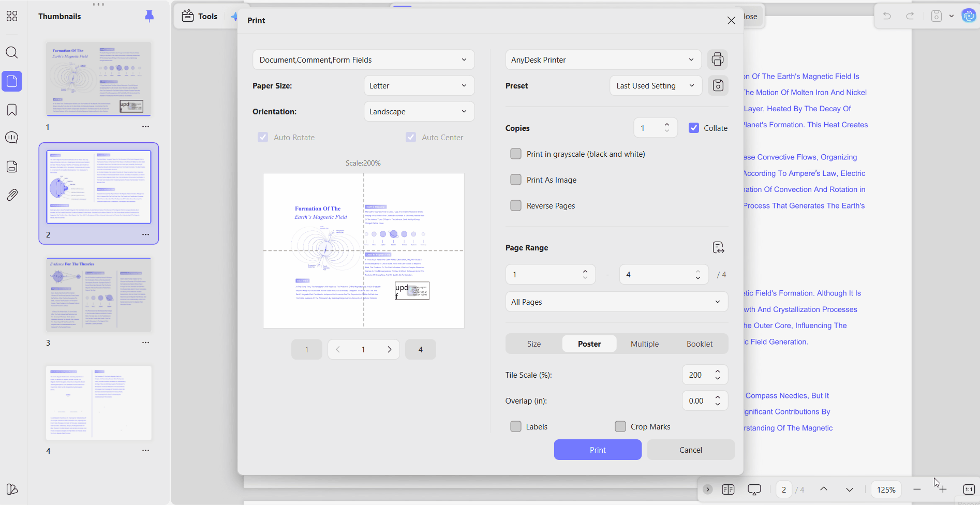This screenshot has height=505, width=980.
Task: Enable the Labels checkbox
Action: click(x=516, y=426)
